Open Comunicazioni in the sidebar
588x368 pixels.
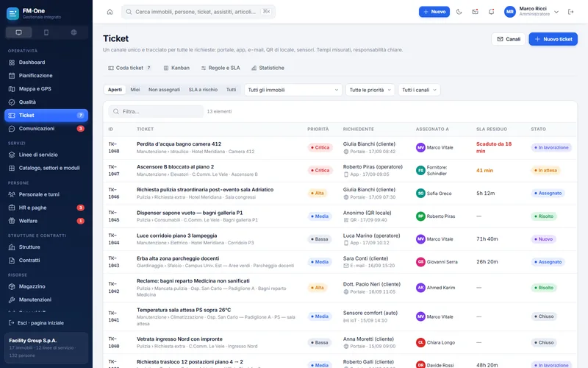point(46,128)
